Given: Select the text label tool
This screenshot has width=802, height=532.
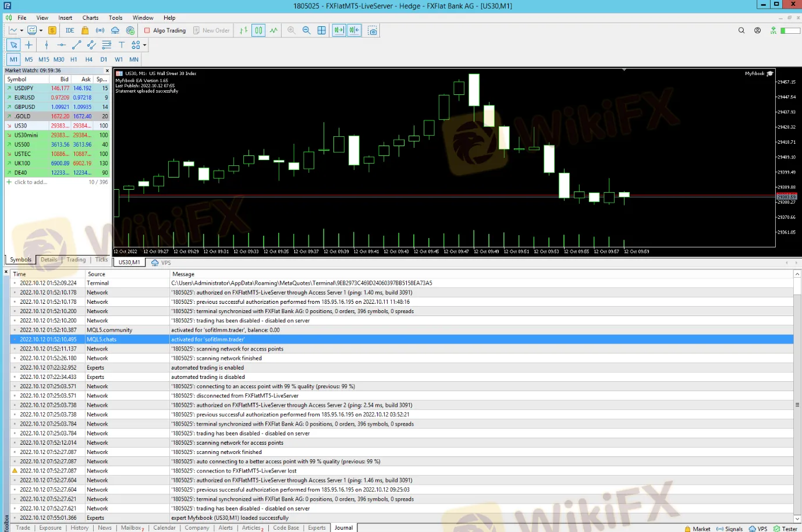Looking at the screenshot, I should tap(122, 45).
